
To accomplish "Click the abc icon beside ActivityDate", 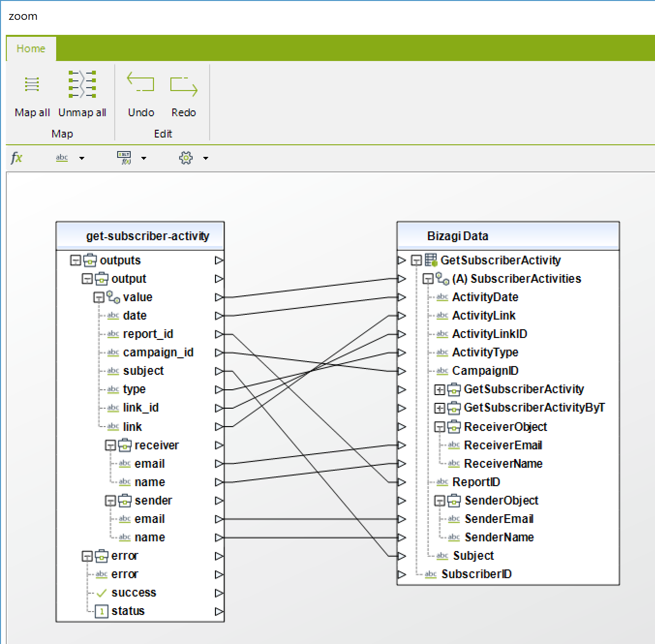I will point(442,297).
